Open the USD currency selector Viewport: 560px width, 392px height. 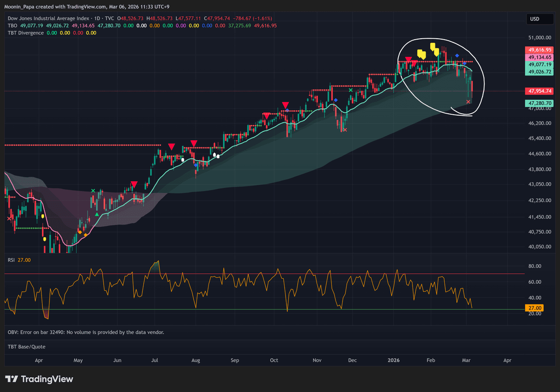coord(540,19)
